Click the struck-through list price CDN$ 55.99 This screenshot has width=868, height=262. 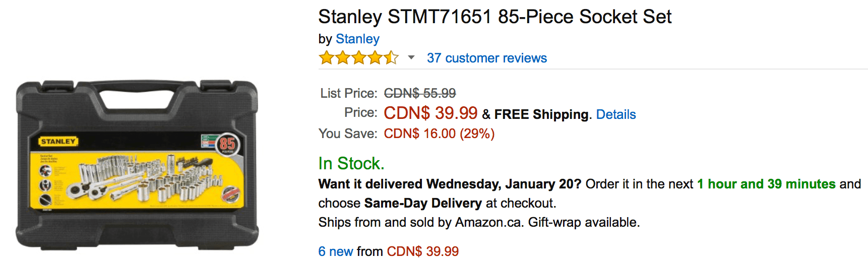[419, 93]
